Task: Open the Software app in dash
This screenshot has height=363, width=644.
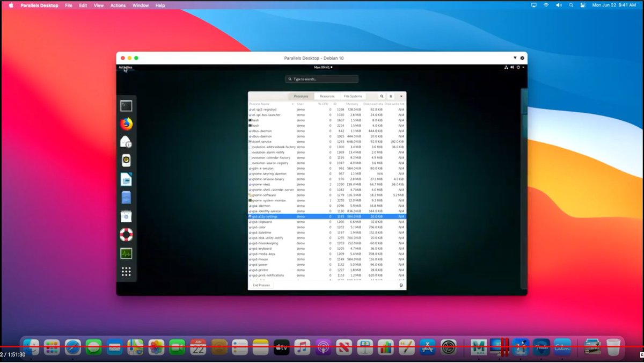Action: (126, 216)
